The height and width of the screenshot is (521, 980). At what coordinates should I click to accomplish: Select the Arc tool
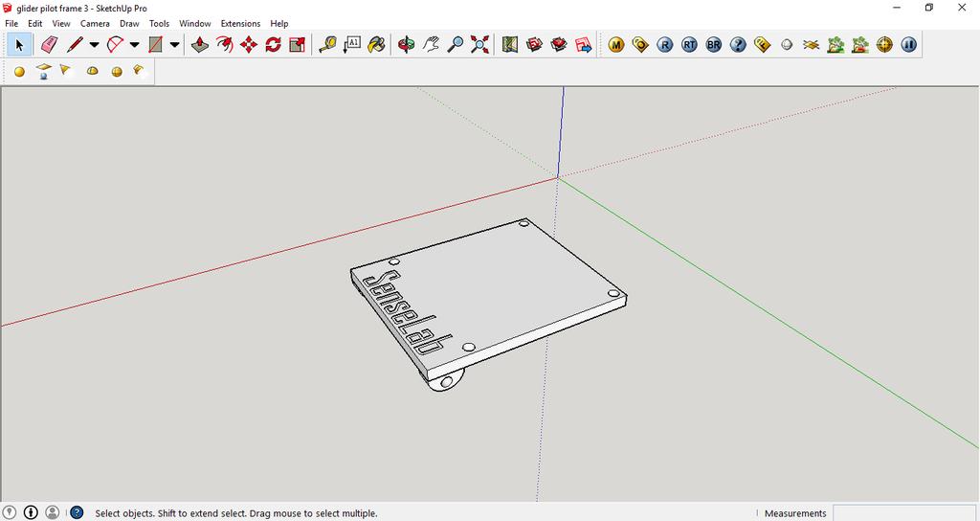(x=115, y=45)
